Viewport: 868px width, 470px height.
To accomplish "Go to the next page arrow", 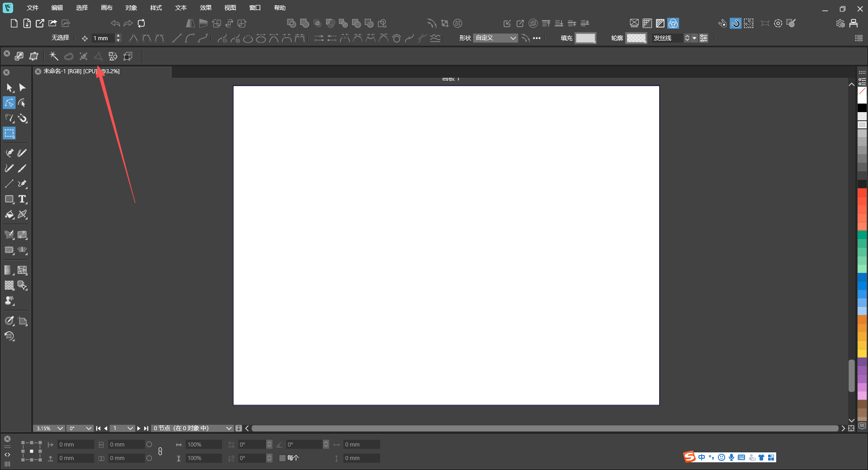I will pyautogui.click(x=139, y=428).
